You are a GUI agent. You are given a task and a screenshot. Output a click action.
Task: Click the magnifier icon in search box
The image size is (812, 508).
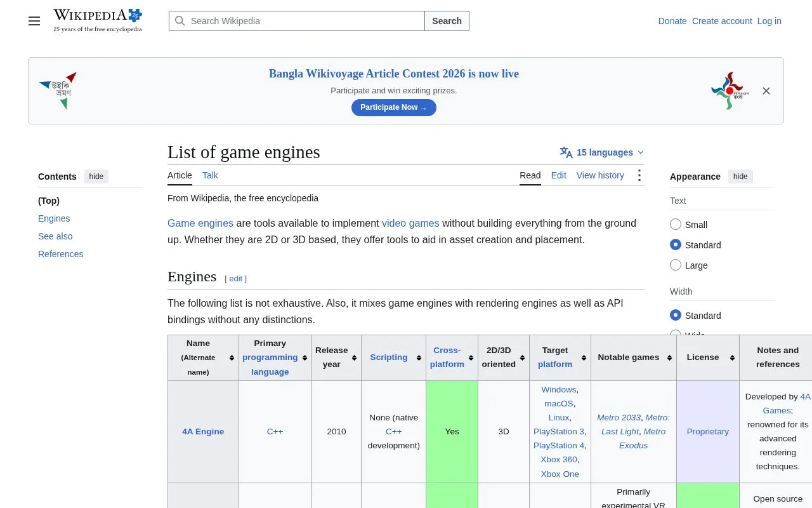click(180, 21)
